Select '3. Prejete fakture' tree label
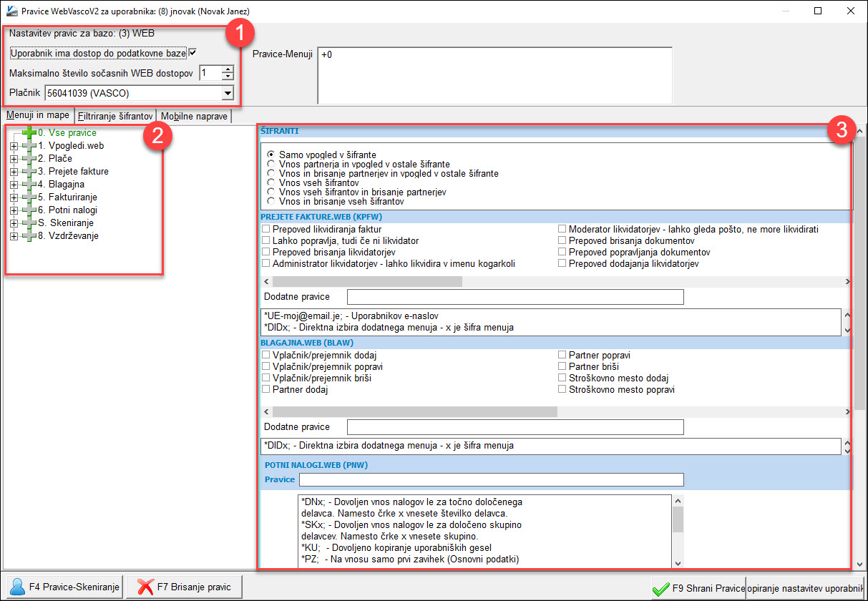 tap(73, 172)
